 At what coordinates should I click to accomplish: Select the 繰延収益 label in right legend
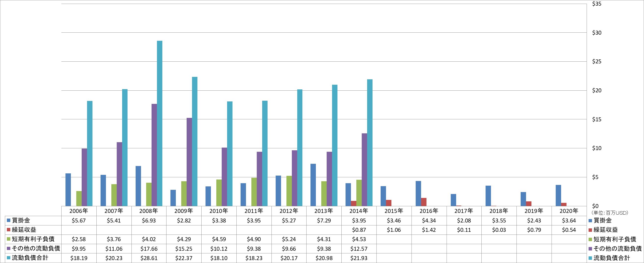[605, 230]
